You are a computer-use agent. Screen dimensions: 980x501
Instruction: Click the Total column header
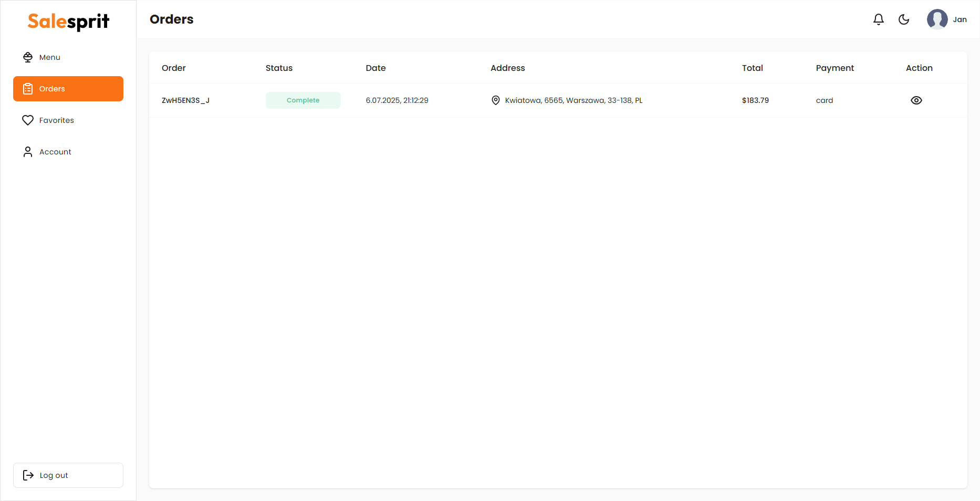753,68
